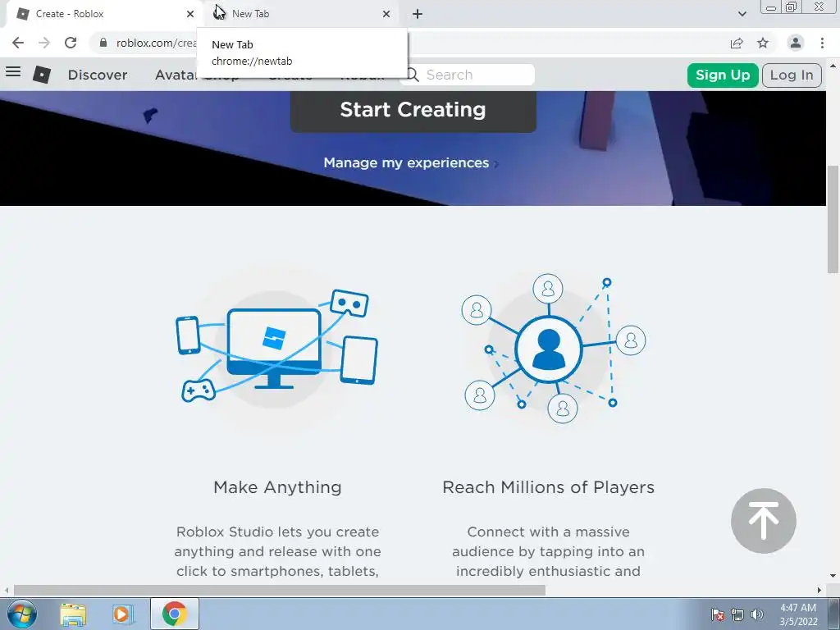This screenshot has width=840, height=630.
Task: Click the devices illustration above Make Anything
Action: click(277, 347)
